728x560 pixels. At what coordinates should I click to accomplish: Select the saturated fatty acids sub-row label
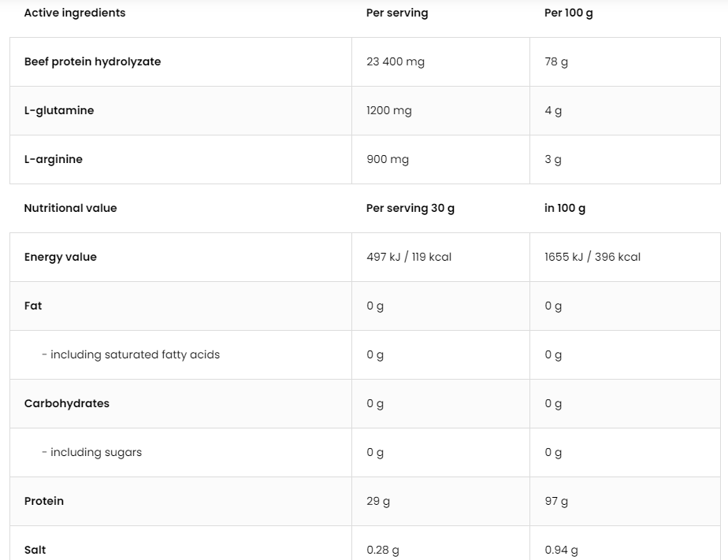coord(131,354)
